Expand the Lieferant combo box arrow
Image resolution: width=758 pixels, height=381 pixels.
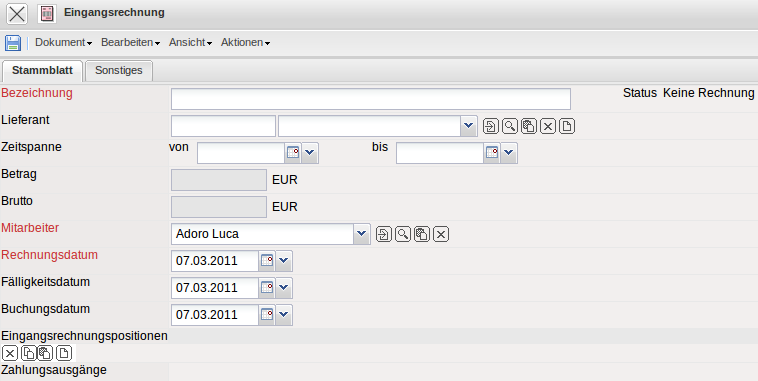tap(468, 126)
